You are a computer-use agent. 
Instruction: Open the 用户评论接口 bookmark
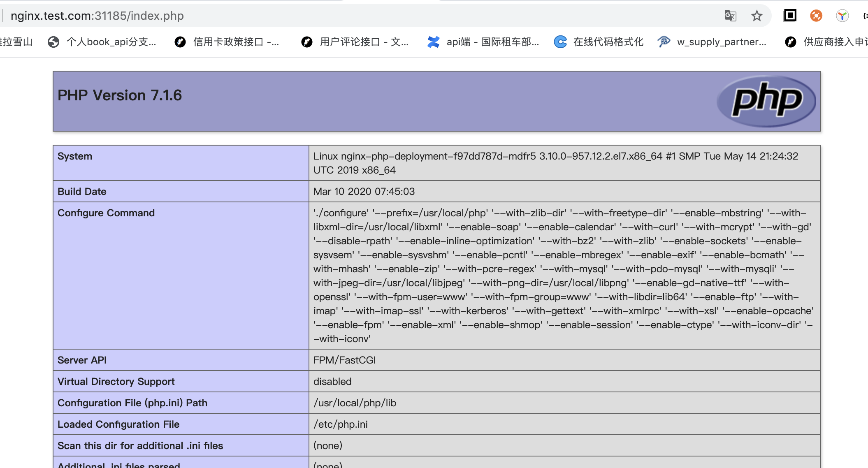364,42
